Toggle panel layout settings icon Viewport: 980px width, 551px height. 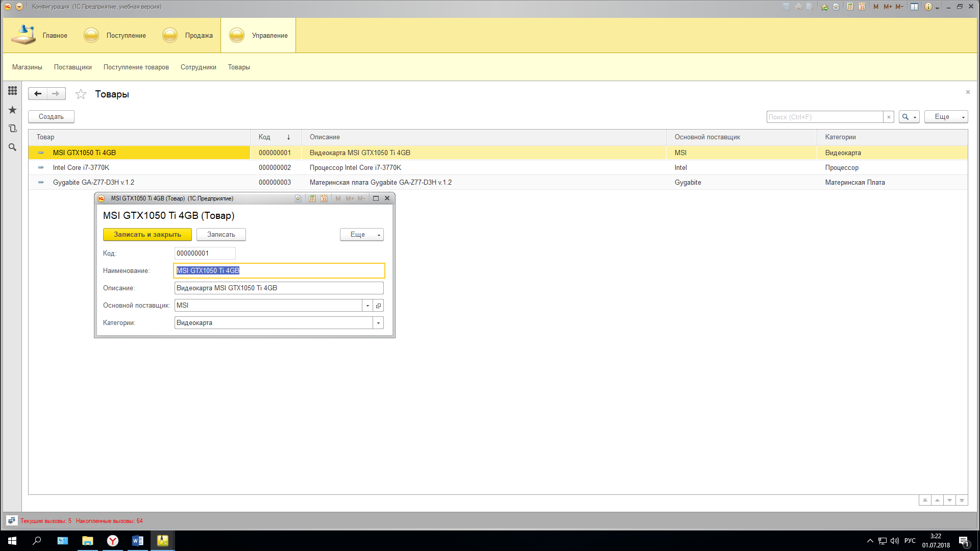[x=914, y=7]
